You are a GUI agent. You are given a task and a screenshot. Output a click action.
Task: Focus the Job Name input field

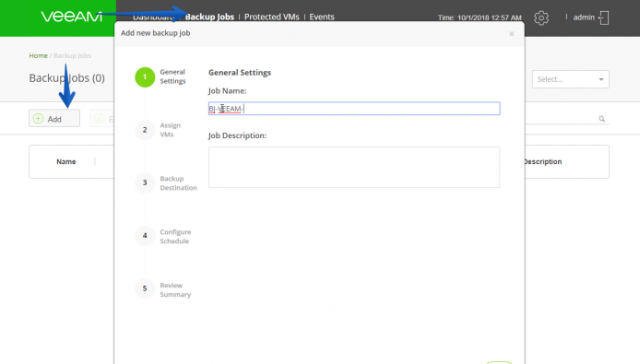(354, 109)
